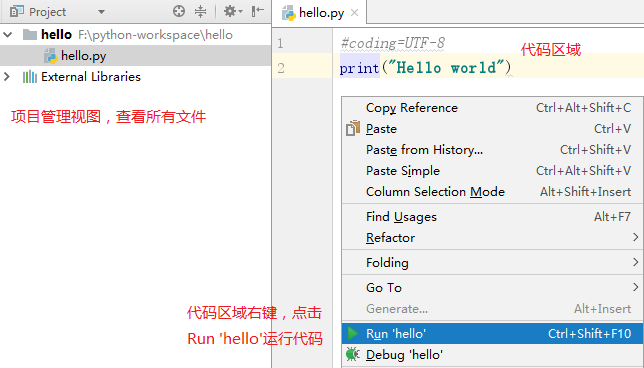Click the Debug bug icon
Viewport: 644px width, 368px height.
[x=353, y=354]
